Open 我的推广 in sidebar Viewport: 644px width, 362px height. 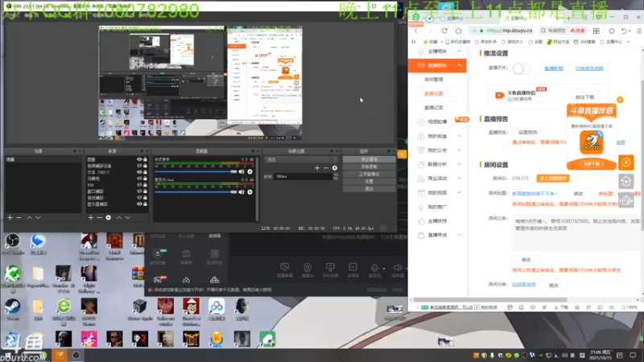pyautogui.click(x=437, y=207)
